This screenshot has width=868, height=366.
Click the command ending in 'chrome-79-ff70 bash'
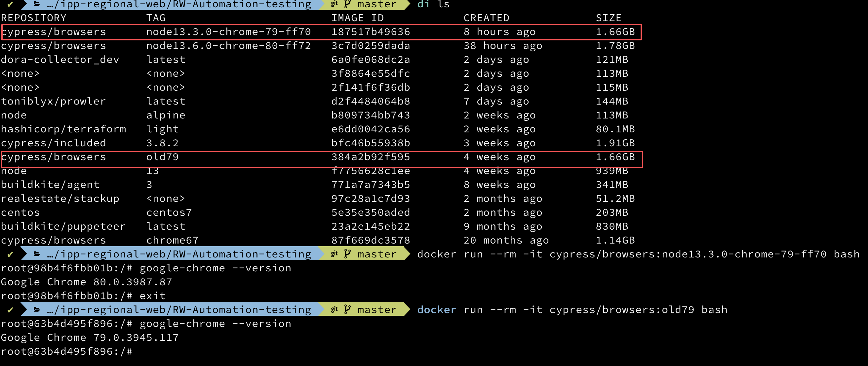click(x=638, y=254)
